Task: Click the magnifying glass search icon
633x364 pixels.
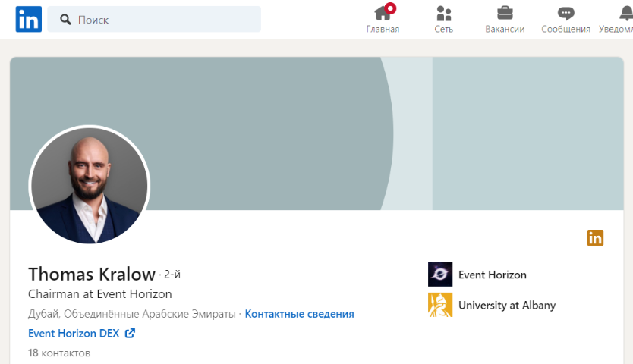Action: (65, 20)
